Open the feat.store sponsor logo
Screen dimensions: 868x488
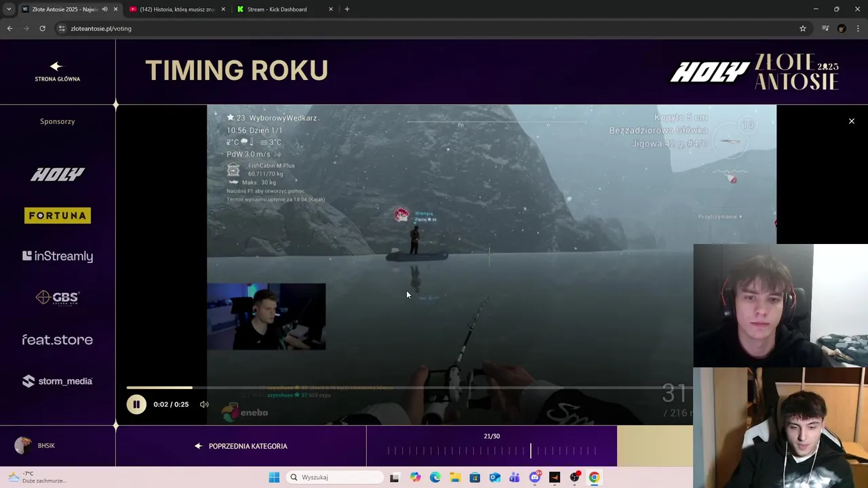point(58,340)
